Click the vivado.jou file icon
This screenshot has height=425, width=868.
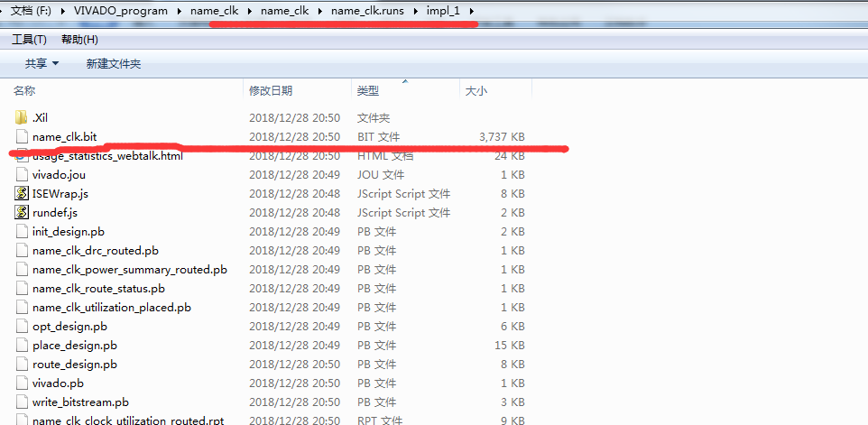(x=22, y=174)
